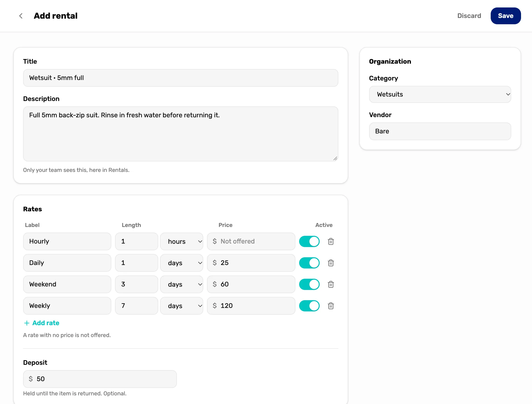The image size is (532, 404).
Task: Delete the Daily rate row
Action: click(x=331, y=263)
